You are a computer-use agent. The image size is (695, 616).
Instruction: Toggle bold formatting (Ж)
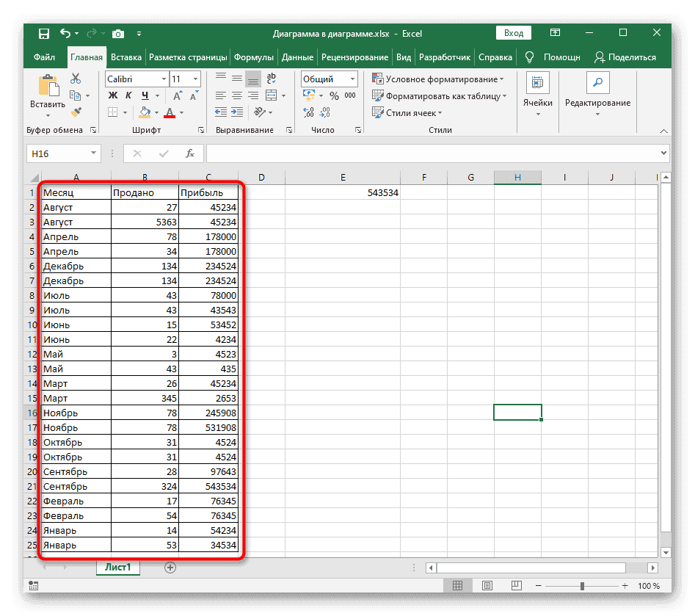(x=113, y=95)
